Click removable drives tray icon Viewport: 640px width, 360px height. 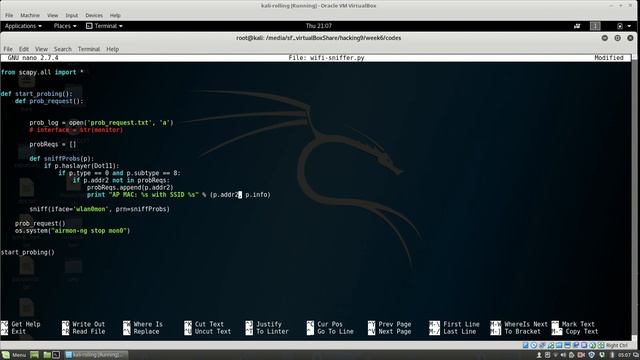coord(548,355)
